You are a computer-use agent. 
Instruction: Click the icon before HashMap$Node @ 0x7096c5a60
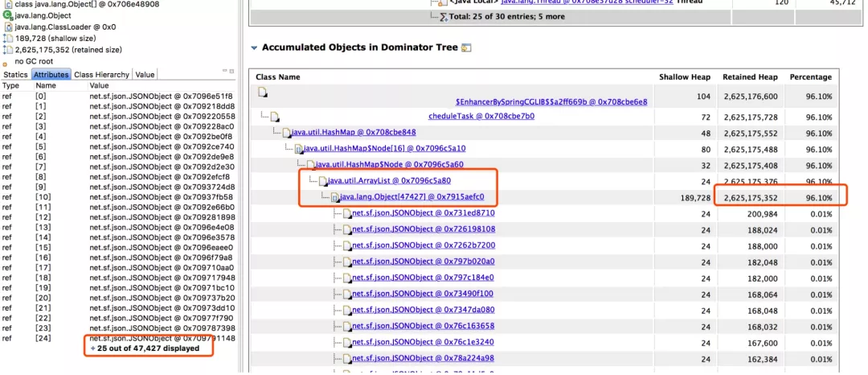click(310, 165)
